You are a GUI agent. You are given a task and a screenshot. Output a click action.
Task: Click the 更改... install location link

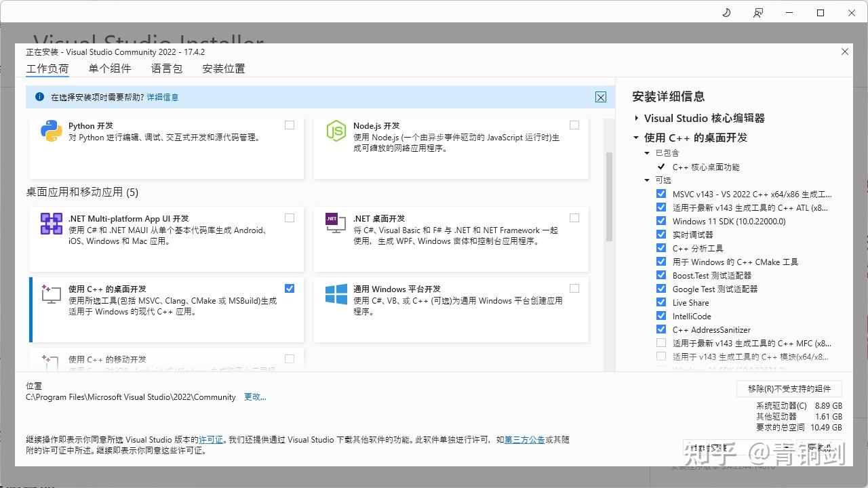(255, 397)
